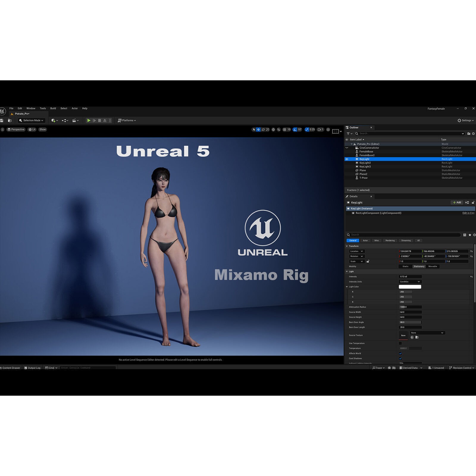The width and height of the screenshot is (476, 476).
Task: Toggle KeyLight visibility eye icon
Action: pos(347,159)
